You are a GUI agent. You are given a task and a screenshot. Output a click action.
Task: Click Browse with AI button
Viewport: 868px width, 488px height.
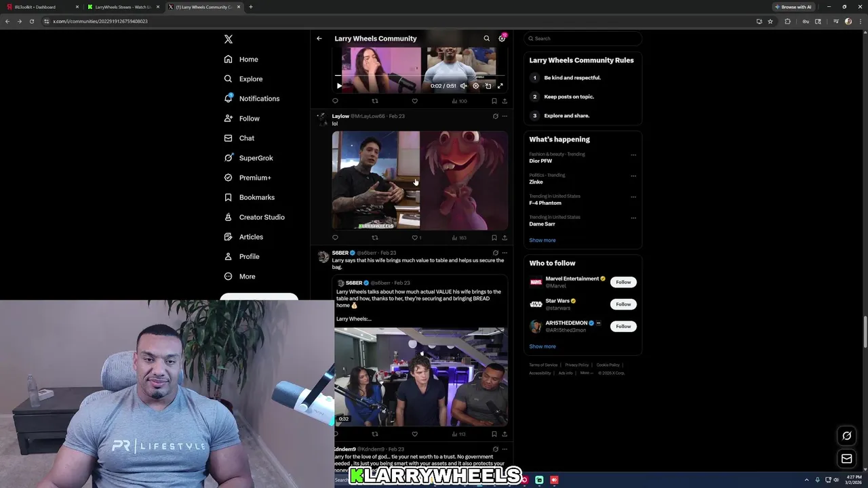pyautogui.click(x=793, y=7)
